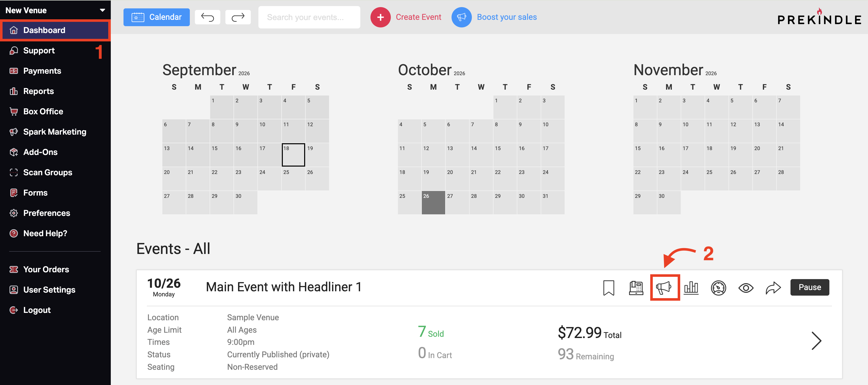Click the undo back arrow button

coord(208,17)
